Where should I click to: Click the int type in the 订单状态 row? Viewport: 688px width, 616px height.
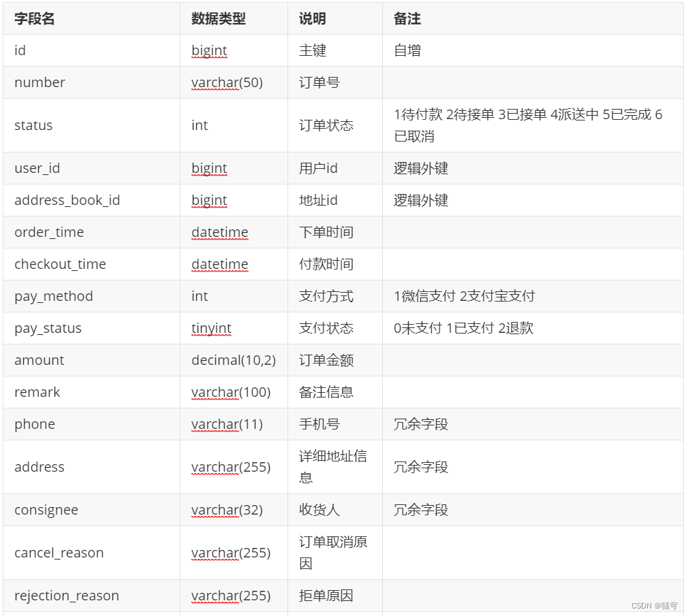(199, 125)
